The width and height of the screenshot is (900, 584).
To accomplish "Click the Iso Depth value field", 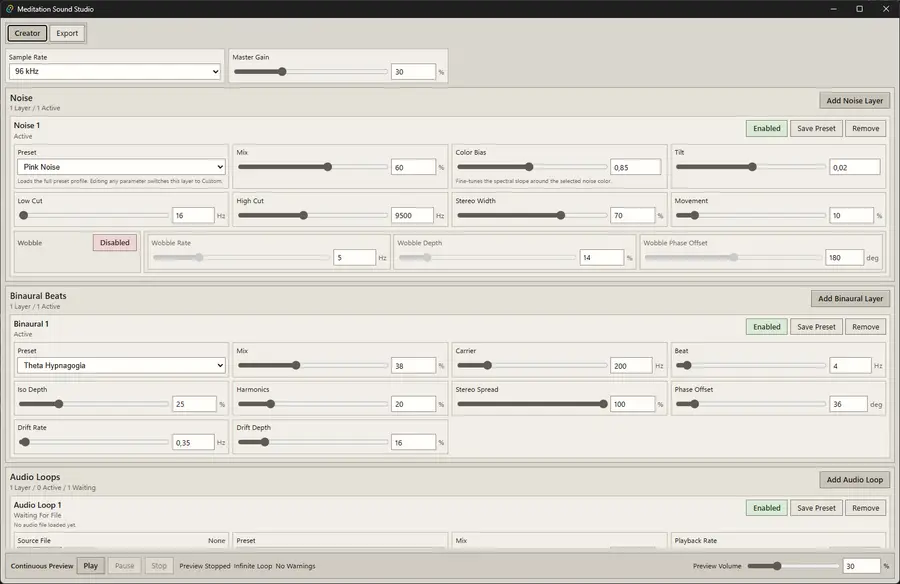I will [195, 404].
